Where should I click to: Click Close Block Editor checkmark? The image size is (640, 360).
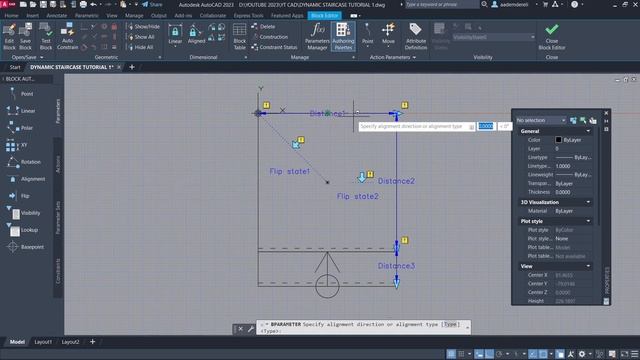tap(552, 36)
